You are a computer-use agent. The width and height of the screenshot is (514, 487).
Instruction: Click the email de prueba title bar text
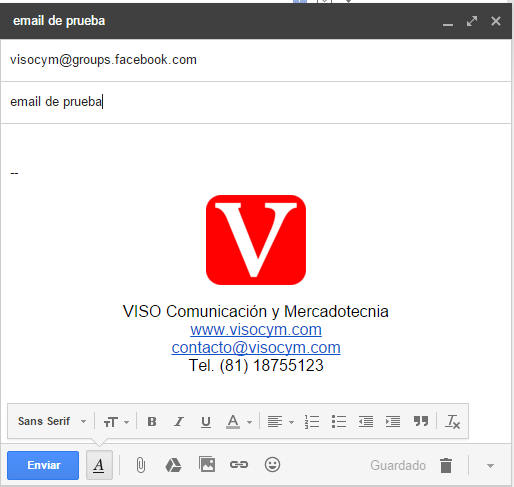click(59, 21)
